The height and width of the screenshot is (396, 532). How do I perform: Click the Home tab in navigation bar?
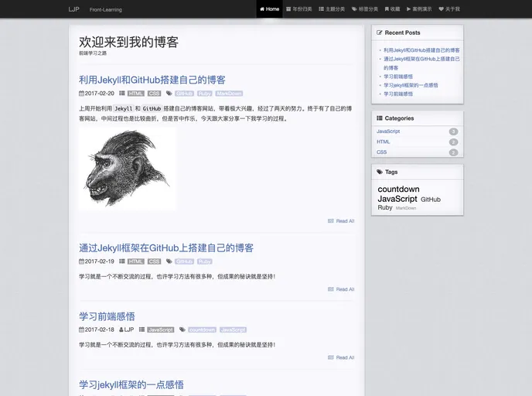click(269, 9)
